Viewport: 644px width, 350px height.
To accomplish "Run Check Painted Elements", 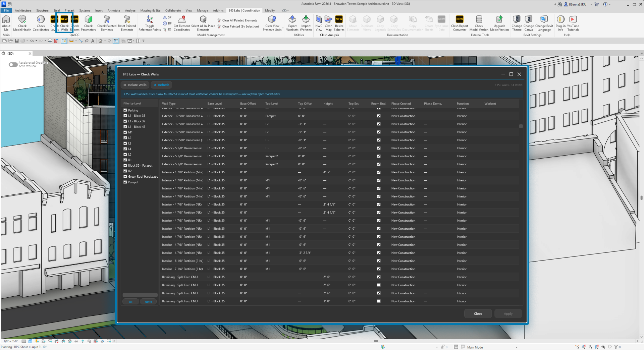I will 107,23.
